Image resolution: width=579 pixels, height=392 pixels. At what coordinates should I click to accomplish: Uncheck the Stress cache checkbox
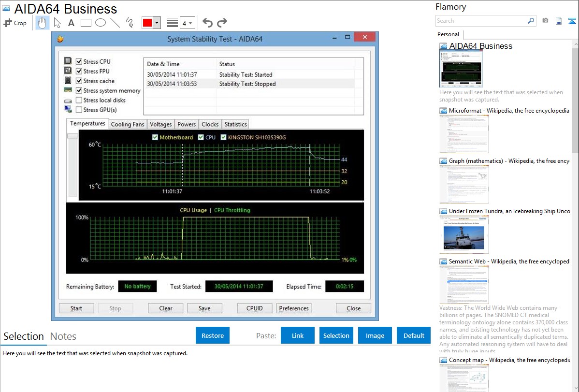click(79, 81)
